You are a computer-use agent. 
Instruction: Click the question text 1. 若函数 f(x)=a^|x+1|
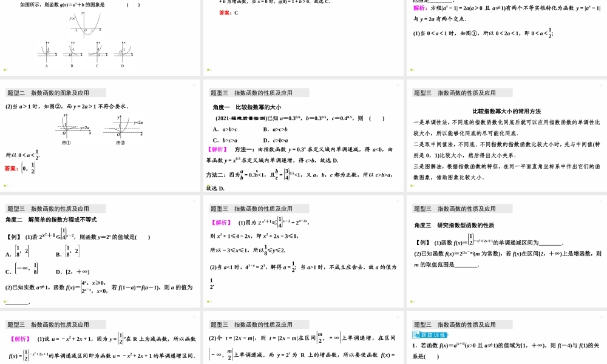[506, 345]
